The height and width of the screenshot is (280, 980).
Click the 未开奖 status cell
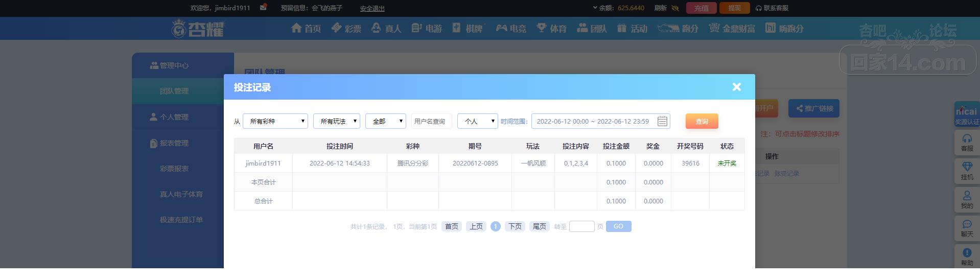(x=727, y=164)
